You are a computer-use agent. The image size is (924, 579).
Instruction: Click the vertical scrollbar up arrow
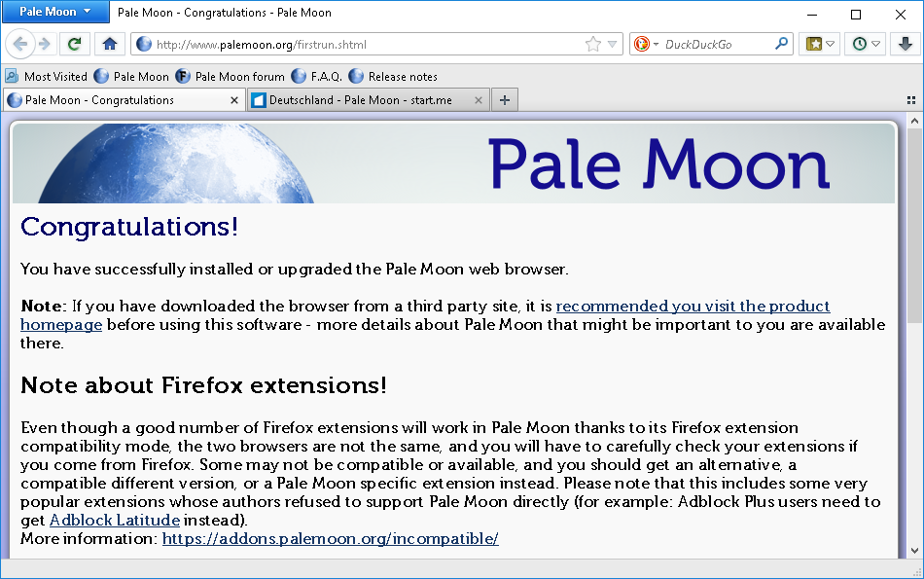(914, 121)
